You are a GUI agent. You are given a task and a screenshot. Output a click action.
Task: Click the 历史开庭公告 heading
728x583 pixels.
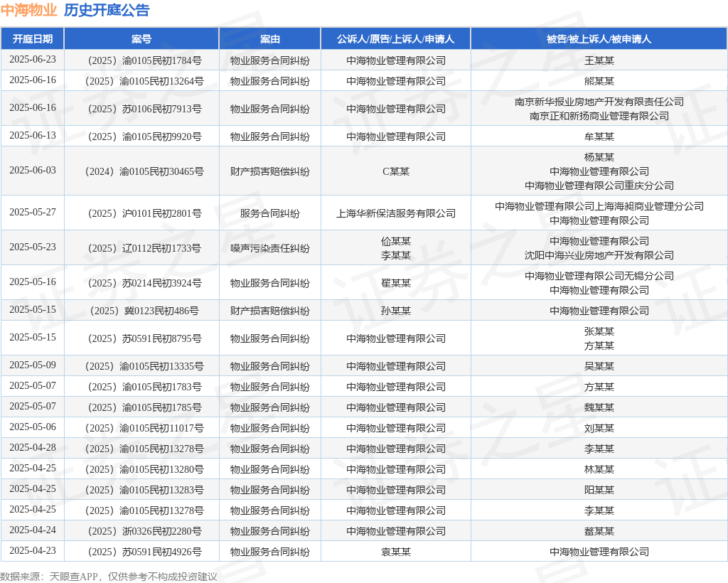tap(107, 10)
